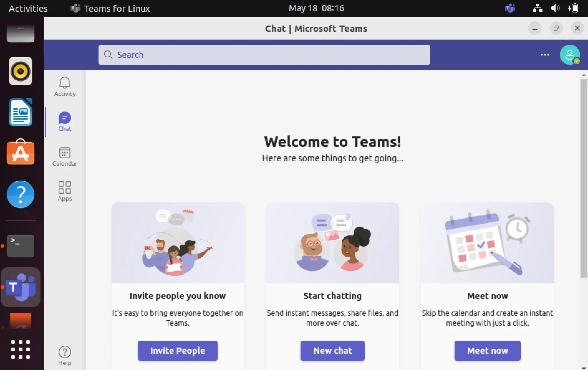The image size is (588, 370).
Task: Open the date and time clock menu
Action: point(316,8)
